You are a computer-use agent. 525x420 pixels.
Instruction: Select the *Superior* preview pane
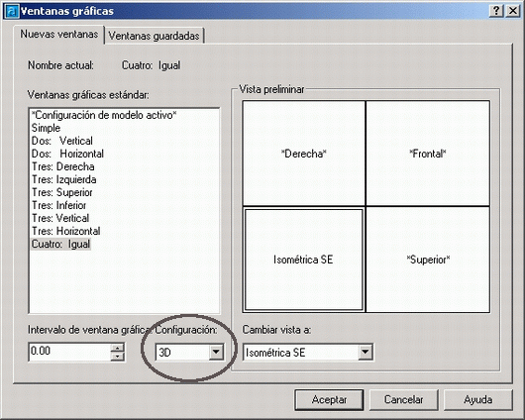428,260
